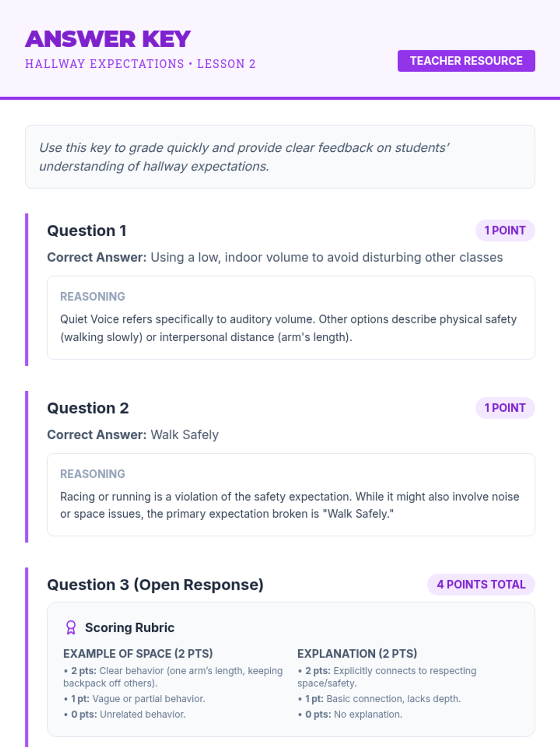Click the TEACHER RESOURCE badge
This screenshot has height=747, width=560.
pos(466,61)
